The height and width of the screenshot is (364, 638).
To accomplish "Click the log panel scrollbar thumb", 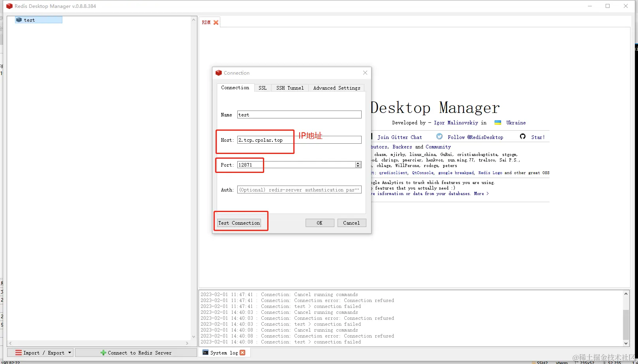I will pyautogui.click(x=626, y=325).
